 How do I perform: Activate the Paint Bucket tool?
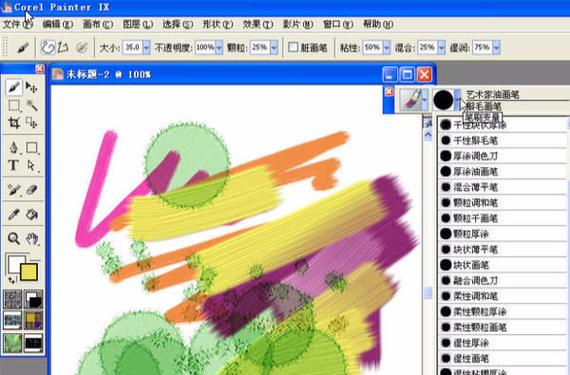[32, 214]
